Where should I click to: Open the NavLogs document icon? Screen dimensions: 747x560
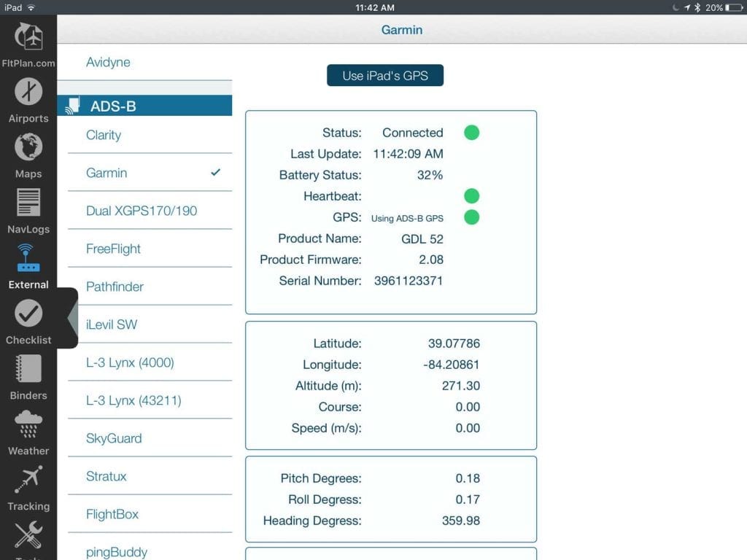[28, 202]
